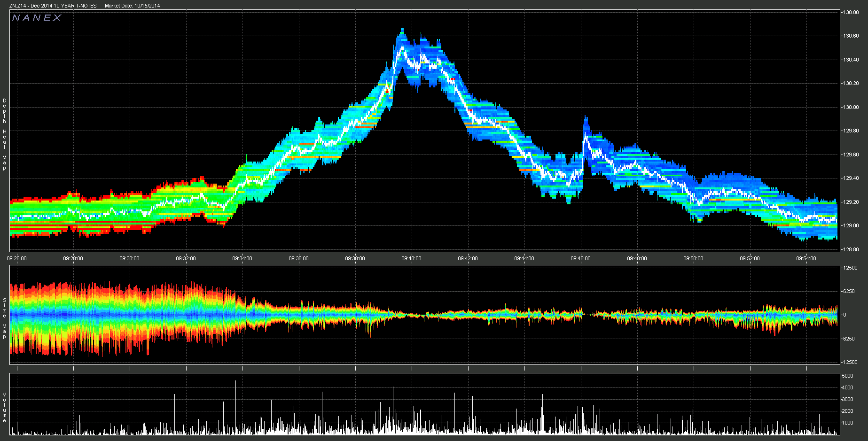868x441 pixels.
Task: Select the 129.00 price axis label
Action: point(851,225)
